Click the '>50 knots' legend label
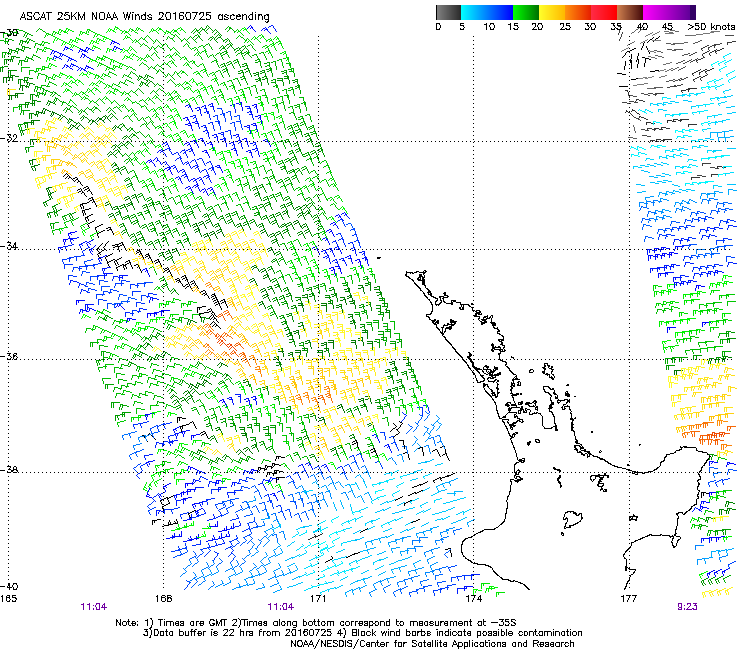 point(711,27)
